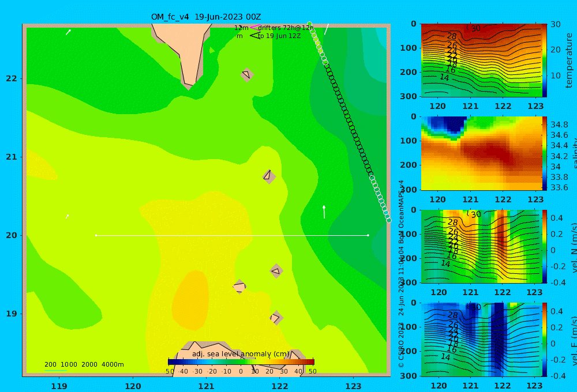Click the orange high anomaly blob near 19.3N

(190, 300)
